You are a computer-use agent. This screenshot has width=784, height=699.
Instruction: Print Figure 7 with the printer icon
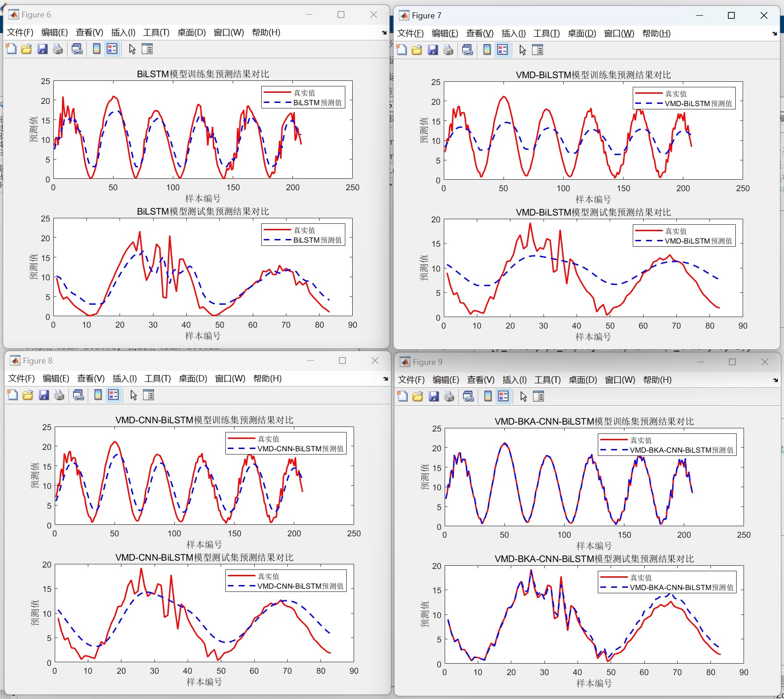pyautogui.click(x=448, y=50)
